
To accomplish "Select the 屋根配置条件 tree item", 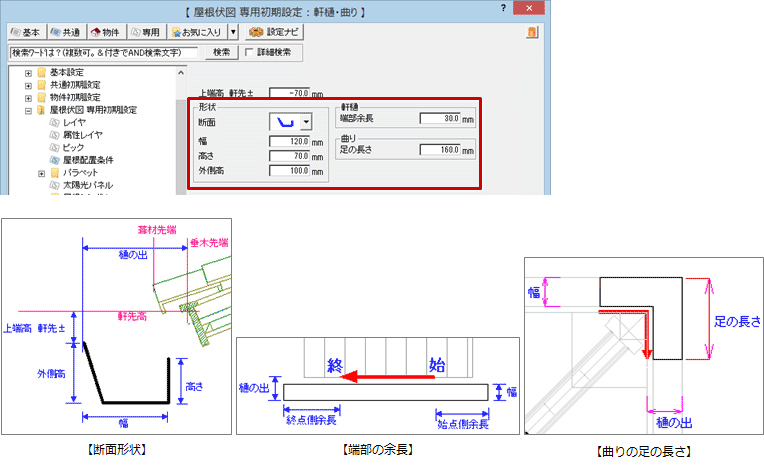I will [88, 160].
